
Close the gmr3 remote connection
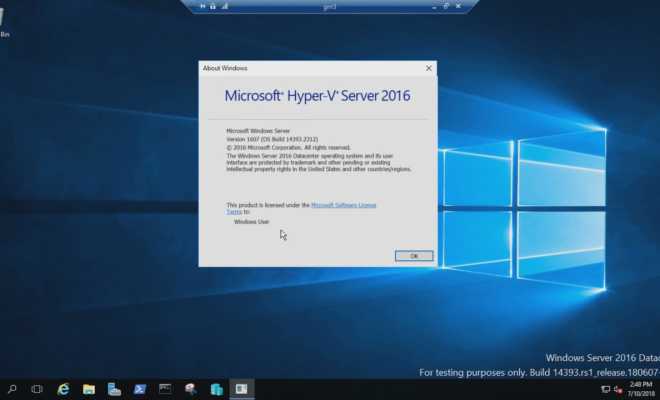click(x=458, y=6)
